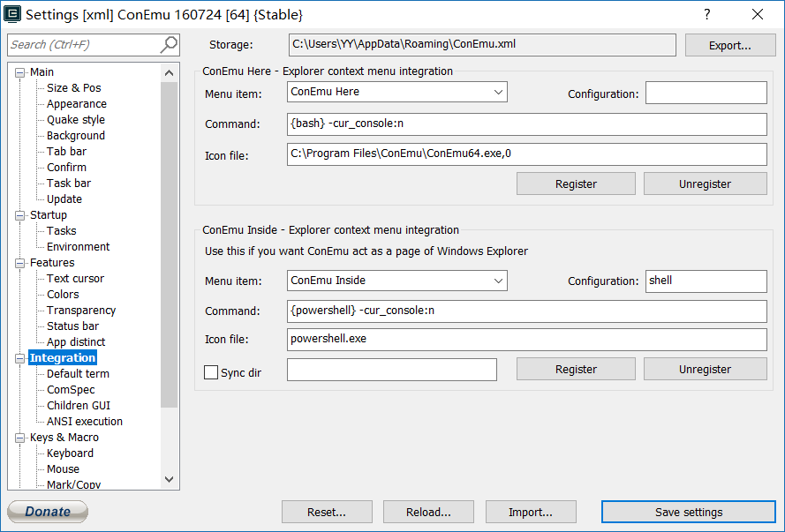Open the Appearance settings page
Image resolution: width=785 pixels, height=532 pixels.
coord(77,104)
